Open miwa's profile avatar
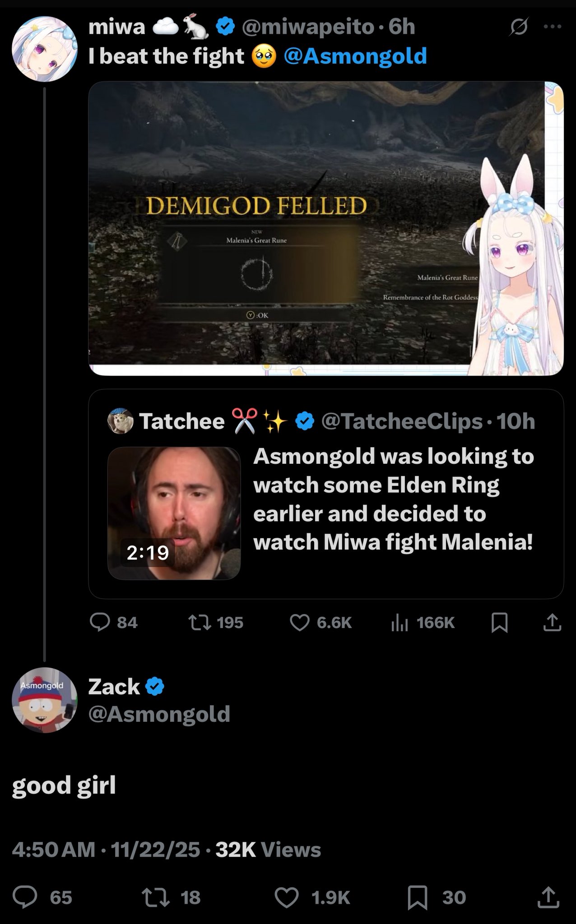This screenshot has height=924, width=576. click(x=44, y=49)
